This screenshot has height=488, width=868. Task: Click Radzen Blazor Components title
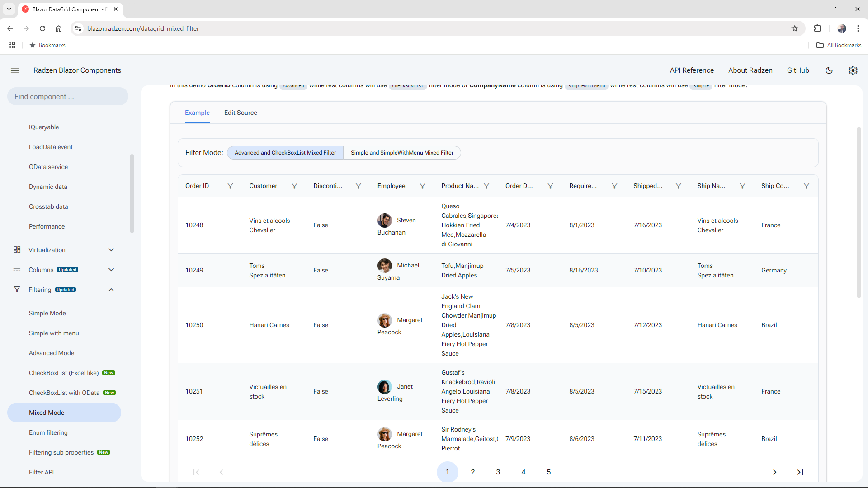[x=77, y=70]
